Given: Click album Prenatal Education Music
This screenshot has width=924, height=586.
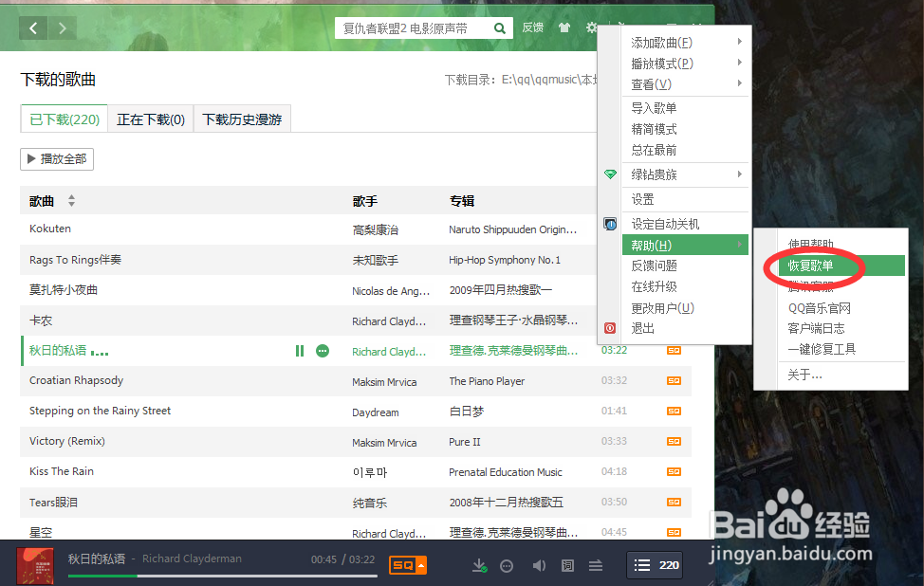Looking at the screenshot, I should (506, 472).
